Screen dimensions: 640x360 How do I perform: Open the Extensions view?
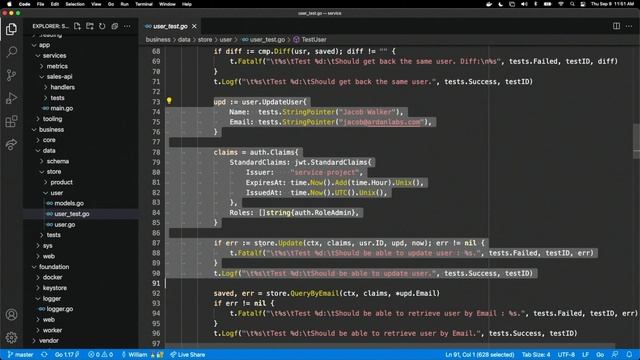click(11, 121)
